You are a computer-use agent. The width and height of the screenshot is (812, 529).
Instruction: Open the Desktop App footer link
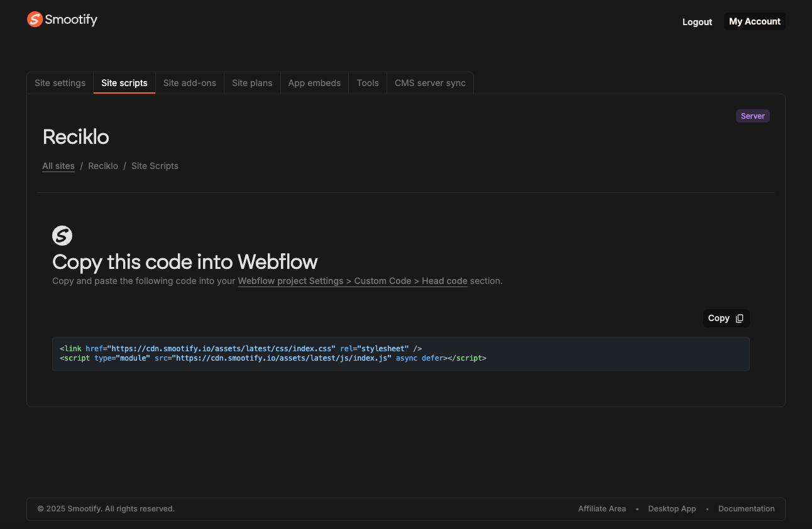(x=672, y=508)
